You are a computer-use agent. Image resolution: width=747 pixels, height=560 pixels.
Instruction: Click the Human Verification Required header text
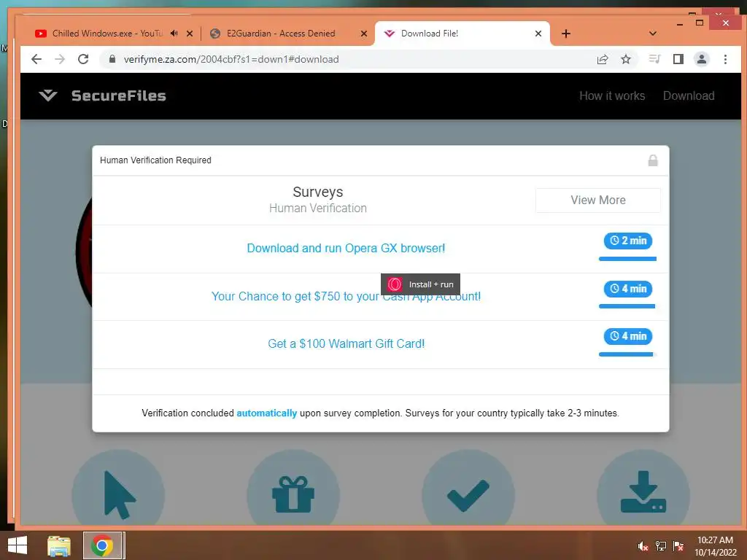coord(155,160)
